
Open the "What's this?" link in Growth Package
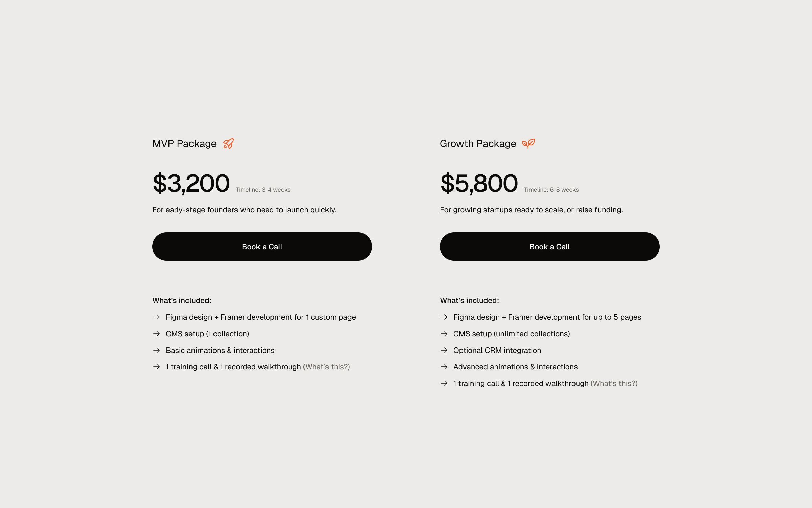click(x=614, y=383)
